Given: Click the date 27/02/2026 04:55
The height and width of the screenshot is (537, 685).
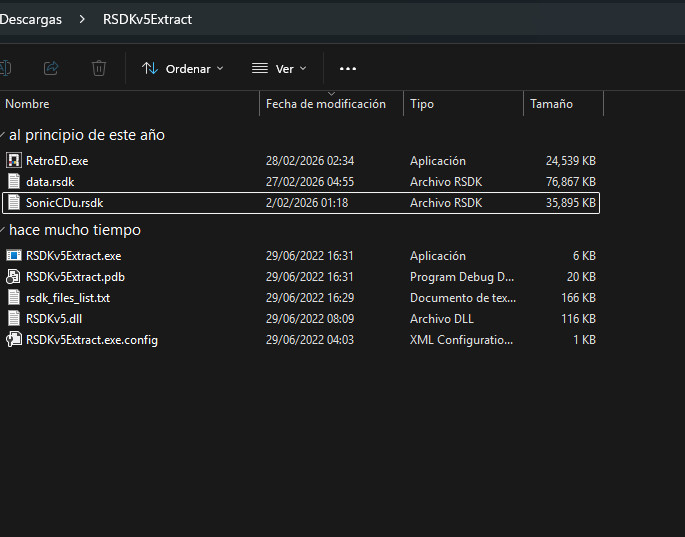Looking at the screenshot, I should 310,182.
